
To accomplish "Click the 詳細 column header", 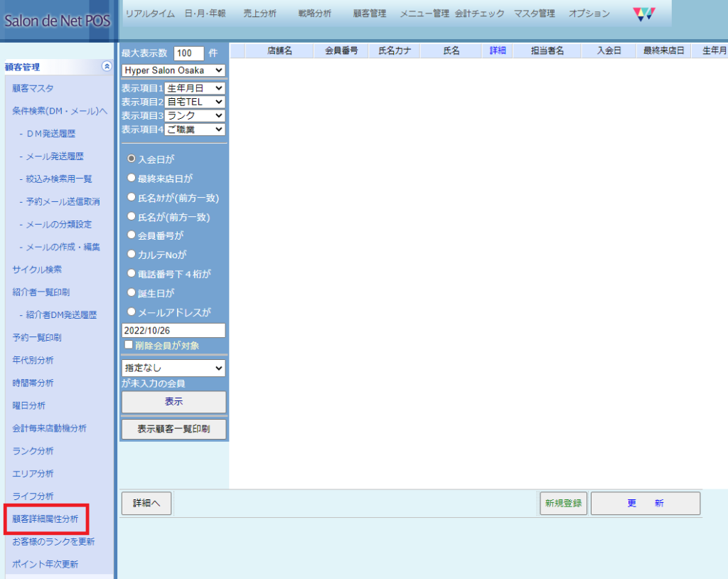I will tap(498, 51).
